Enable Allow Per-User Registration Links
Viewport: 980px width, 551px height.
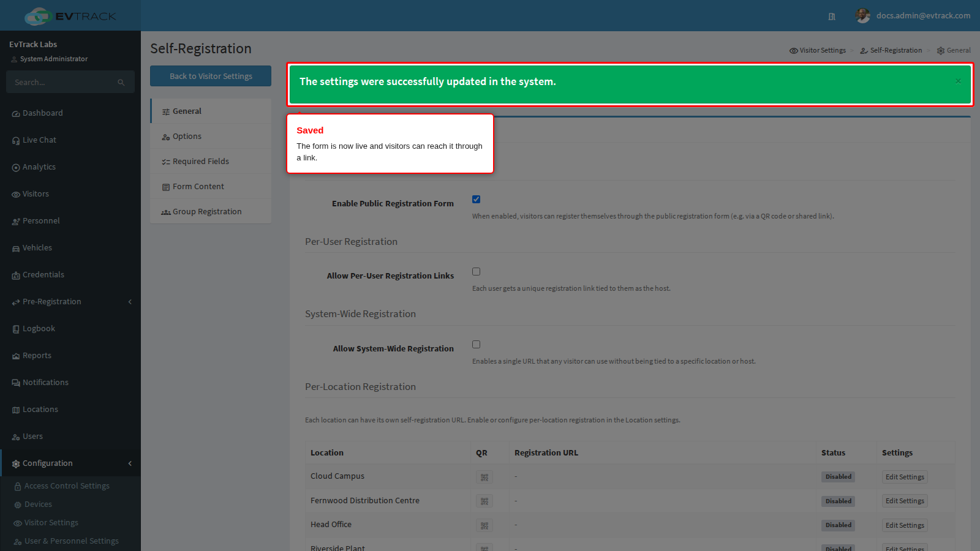click(x=476, y=272)
